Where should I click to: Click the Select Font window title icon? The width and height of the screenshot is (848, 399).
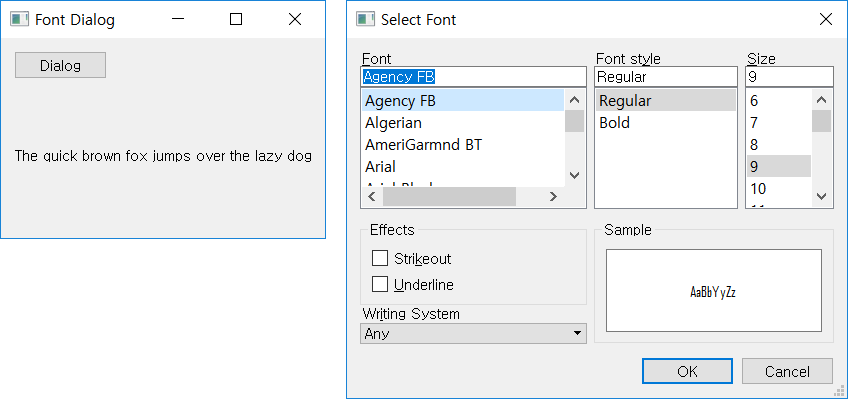pos(365,19)
